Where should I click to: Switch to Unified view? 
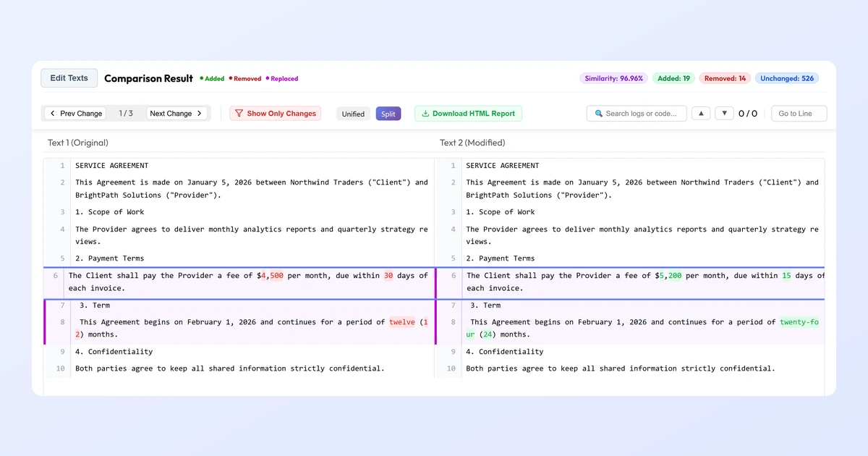353,114
